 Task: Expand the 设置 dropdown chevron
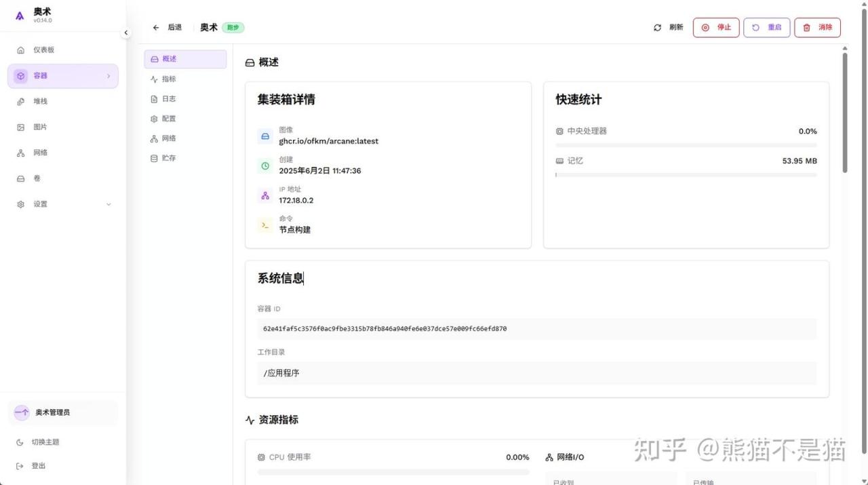(108, 204)
